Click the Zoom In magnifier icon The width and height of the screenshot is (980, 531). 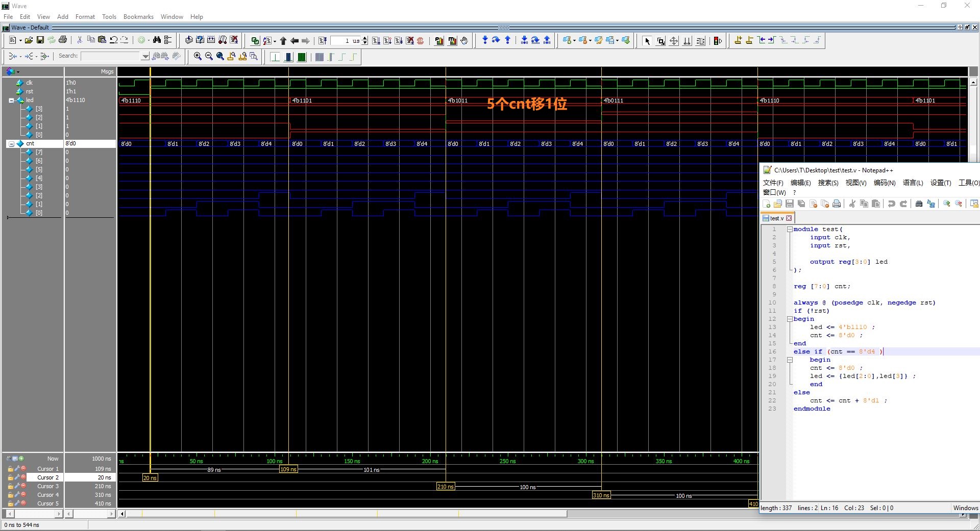click(x=198, y=56)
